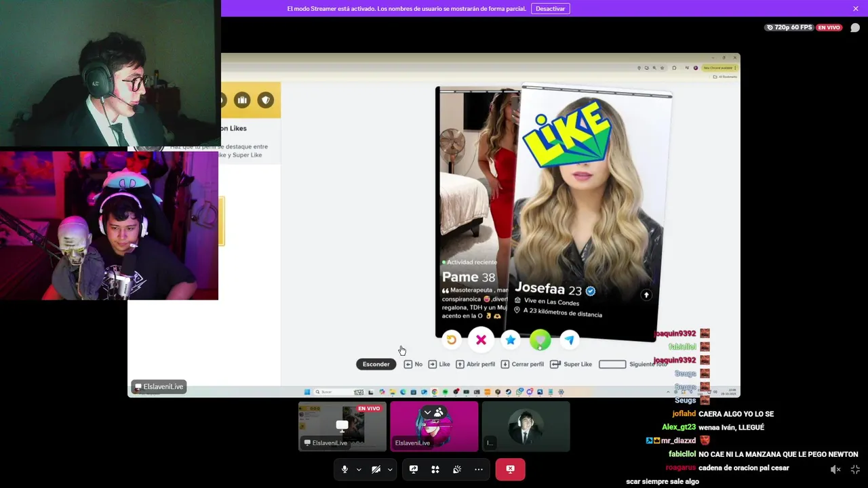Click the chat username mr_diazxd

tap(678, 441)
